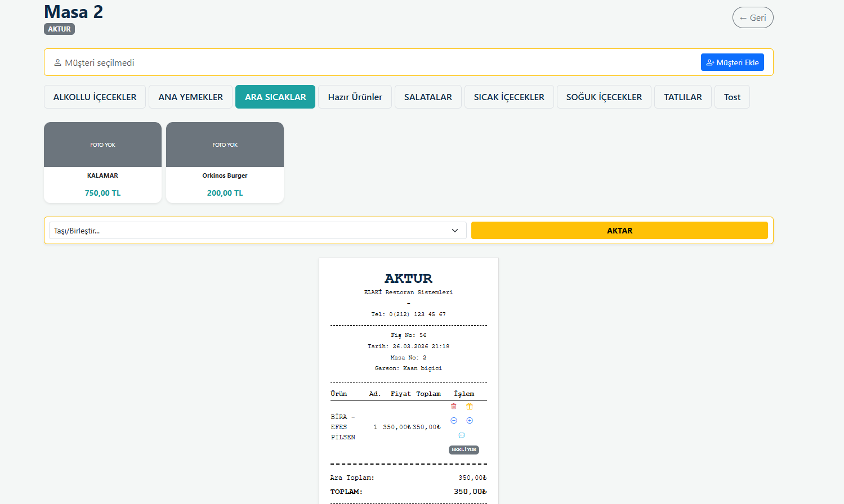This screenshot has height=504, width=844.
Task: Switch to SICAK İÇECEKLER category
Action: 509,97
